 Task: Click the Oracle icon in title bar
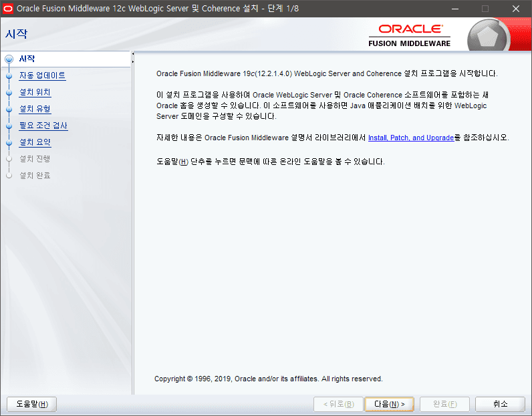[x=8, y=9]
